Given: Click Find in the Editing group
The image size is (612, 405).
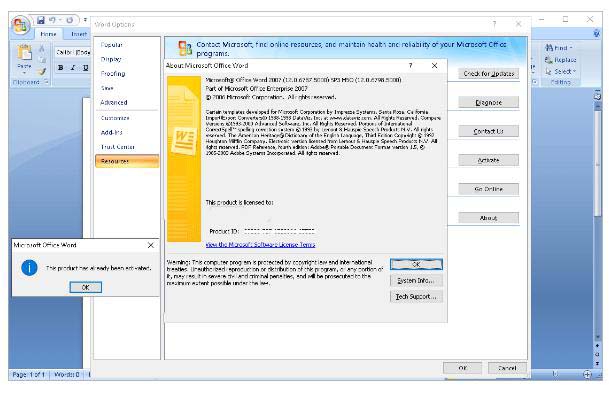Looking at the screenshot, I should click(559, 48).
